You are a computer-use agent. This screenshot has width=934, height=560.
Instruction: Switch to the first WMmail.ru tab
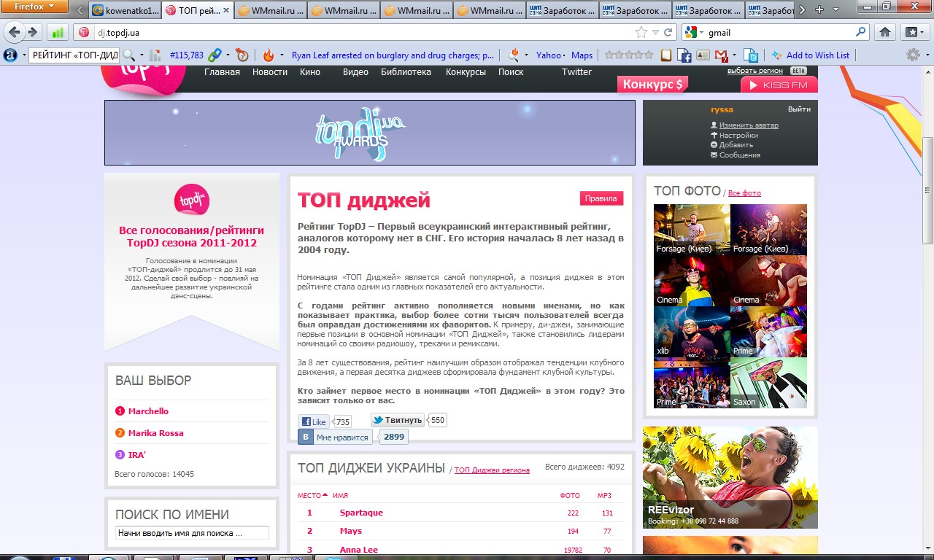270,10
